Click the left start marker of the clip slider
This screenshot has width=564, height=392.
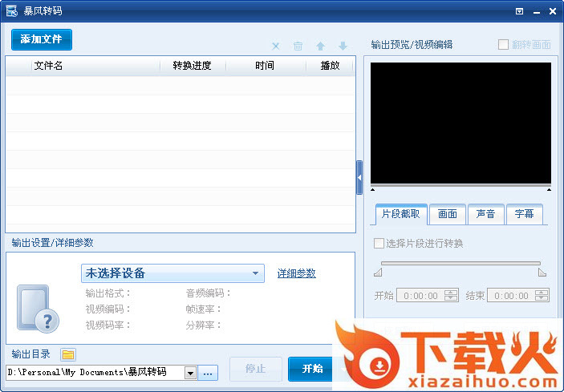tap(378, 273)
